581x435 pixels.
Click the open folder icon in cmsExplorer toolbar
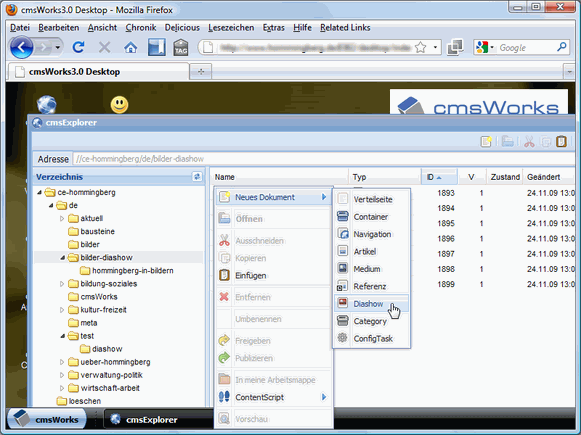[x=508, y=142]
